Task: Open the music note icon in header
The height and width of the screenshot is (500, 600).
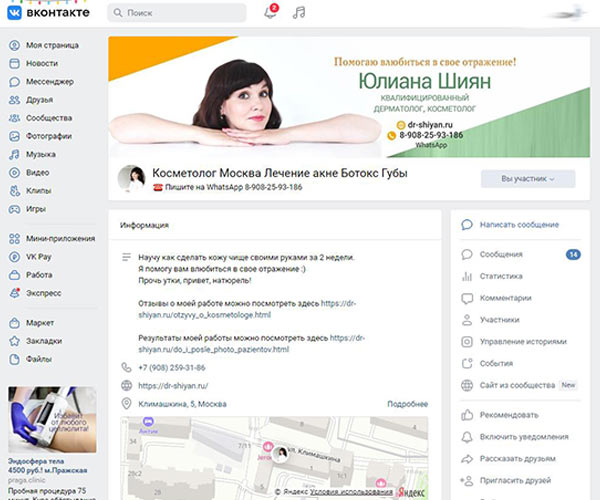Action: click(299, 13)
